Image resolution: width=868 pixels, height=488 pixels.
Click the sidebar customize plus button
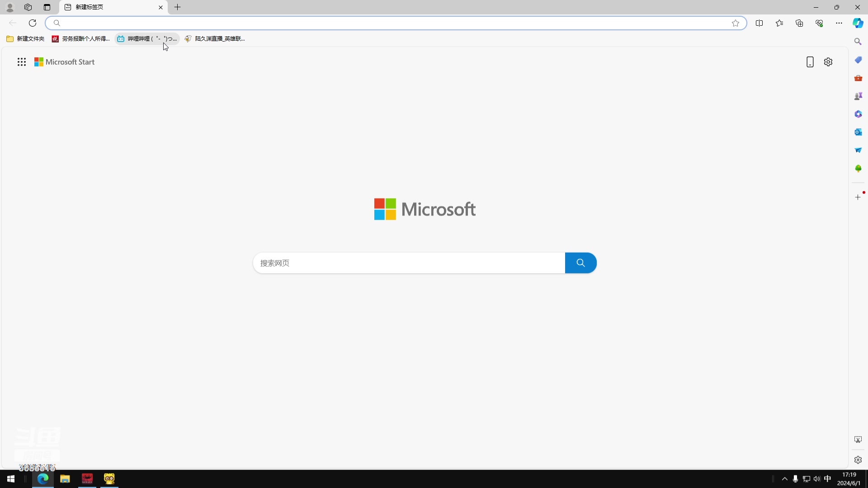coord(858,197)
